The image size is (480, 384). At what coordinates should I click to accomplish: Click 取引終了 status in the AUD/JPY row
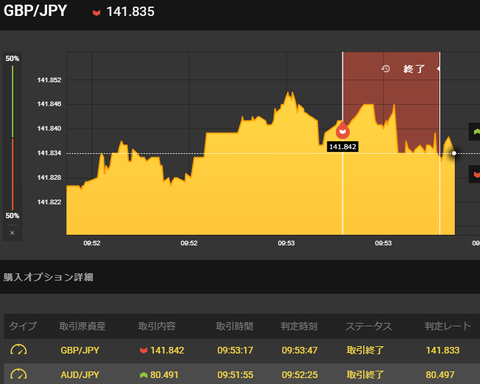click(365, 375)
